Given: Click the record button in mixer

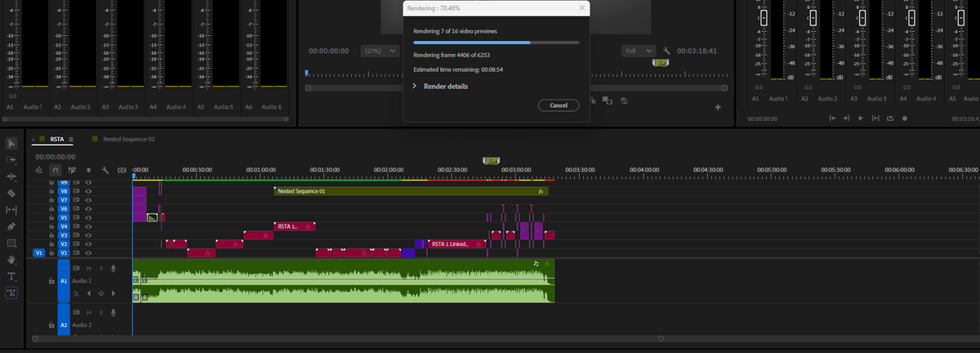Looking at the screenshot, I should click(904, 118).
